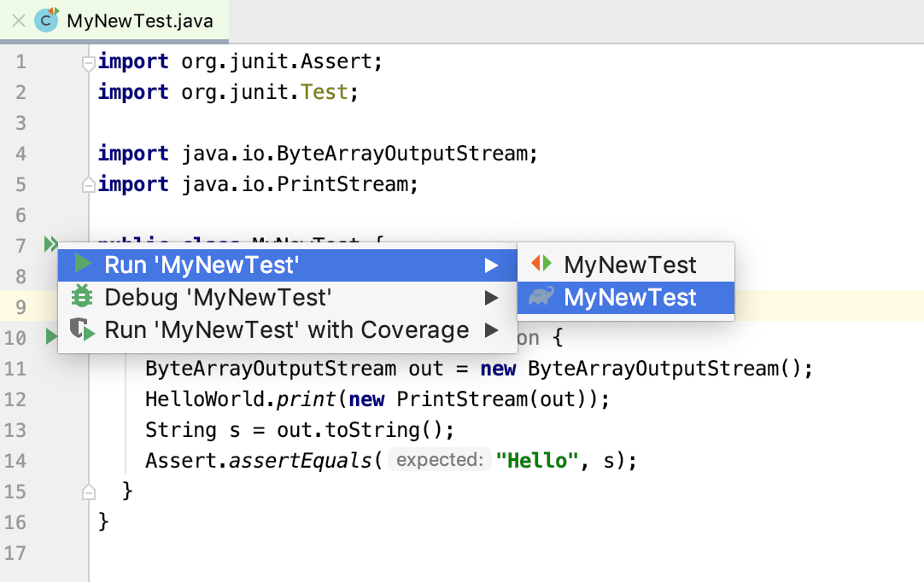Click the coverage shield icon in the menu
Image resolution: width=924 pixels, height=582 pixels.
tap(82, 329)
